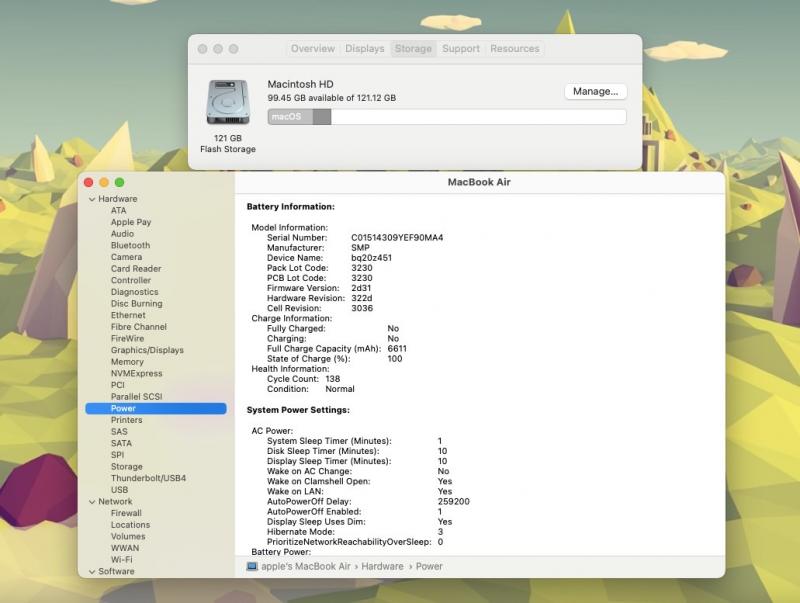Zoom the System Information window with green button
The height and width of the screenshot is (603, 800).
pyautogui.click(x=119, y=182)
